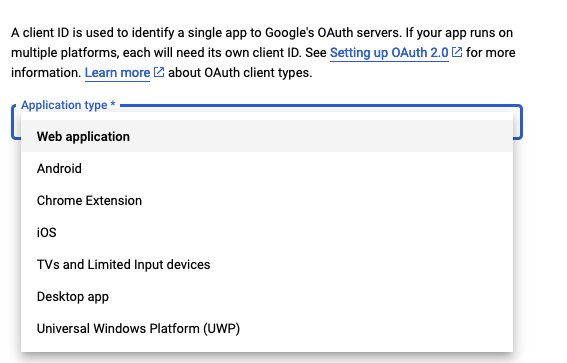Open the Setting up OAuth 2.0 link
The image size is (567, 363).
[x=389, y=53]
